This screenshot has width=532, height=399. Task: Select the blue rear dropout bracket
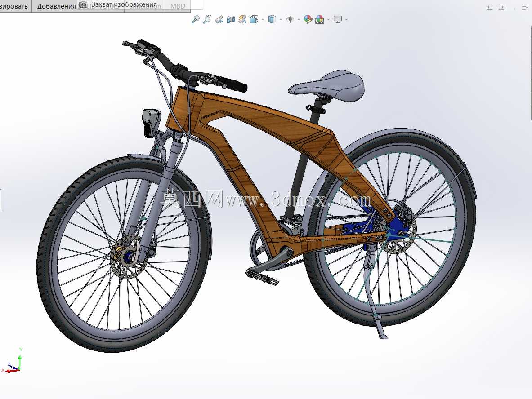(x=398, y=226)
